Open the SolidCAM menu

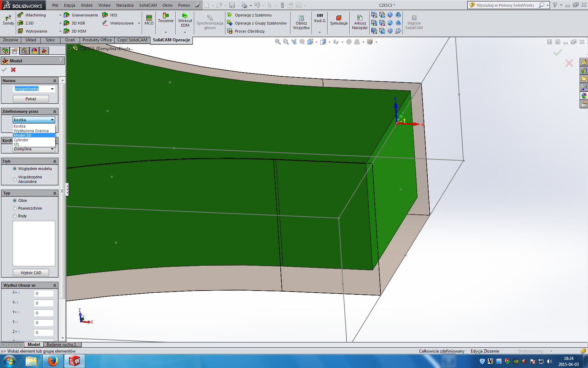148,5
